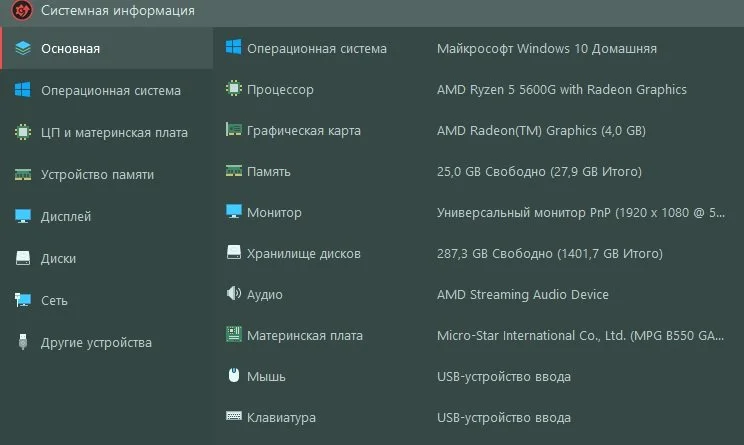Click the Дисплей monitor icon in sidebar
Viewport: 744px width, 445px height.
click(x=23, y=216)
